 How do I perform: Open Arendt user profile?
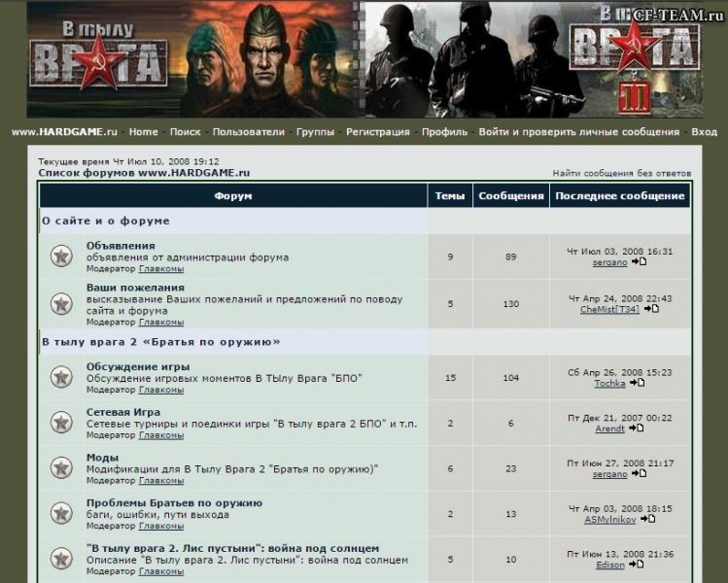click(x=610, y=429)
